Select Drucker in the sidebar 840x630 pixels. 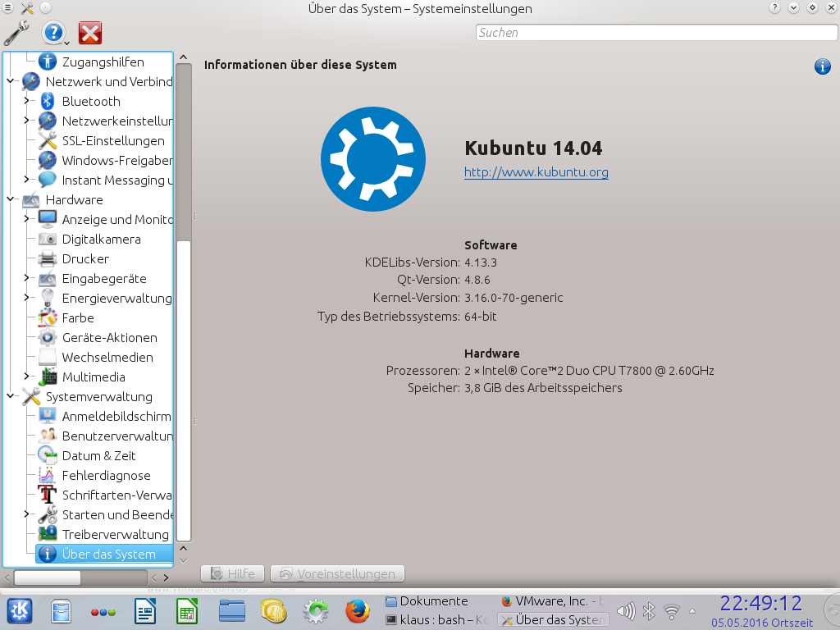[x=85, y=258]
